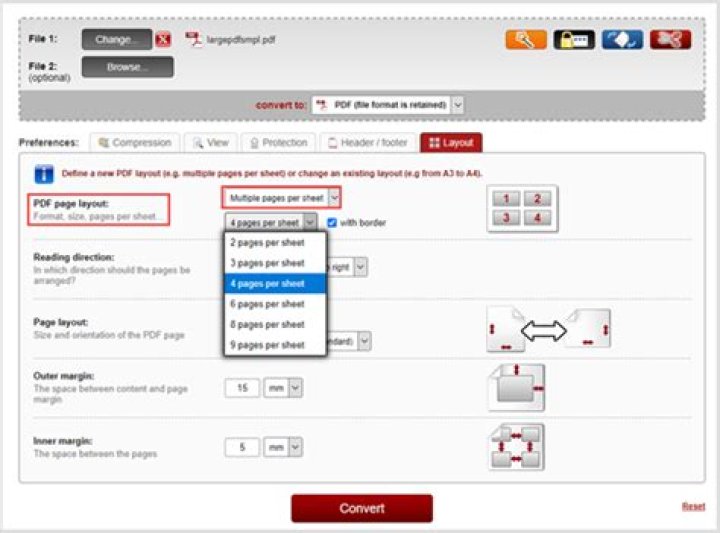Screen dimensions: 720x533
Task: Click the red scissors split icon
Action: coord(670,40)
